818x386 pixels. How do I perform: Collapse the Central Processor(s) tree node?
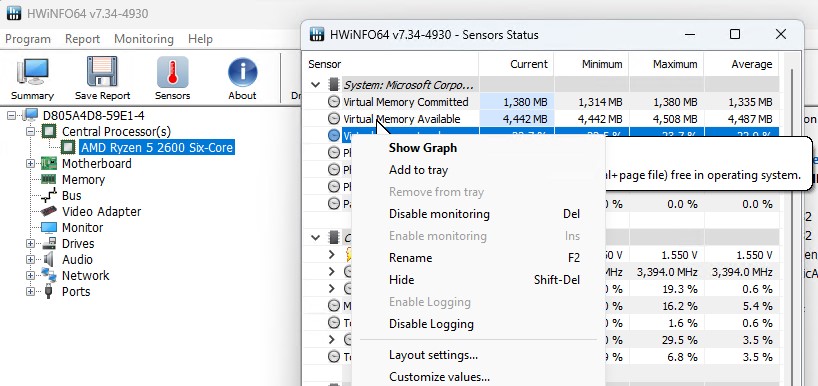pyautogui.click(x=30, y=131)
